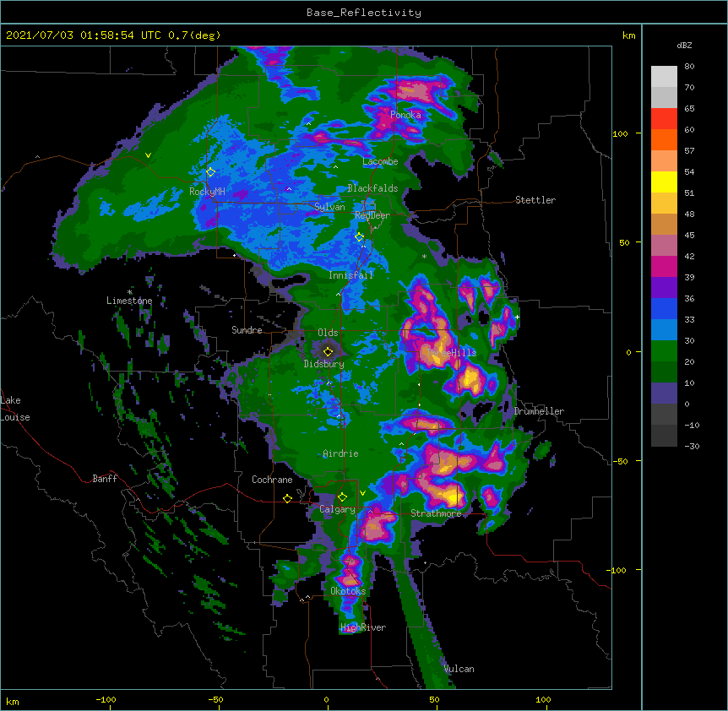728x711 pixels.
Task: Click the Blackfalds city label
Action: click(372, 188)
